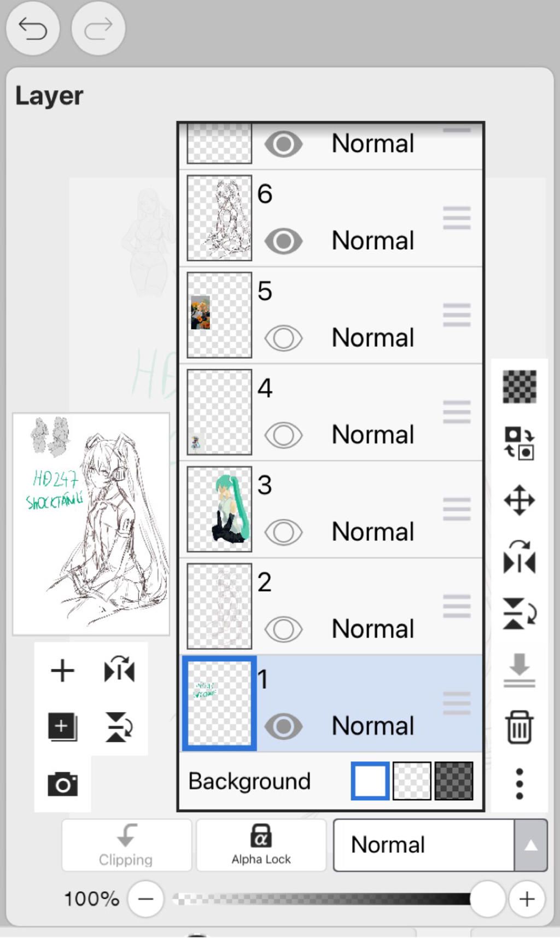Tap the Redo arrow button
The width and height of the screenshot is (560, 938).
point(98,28)
